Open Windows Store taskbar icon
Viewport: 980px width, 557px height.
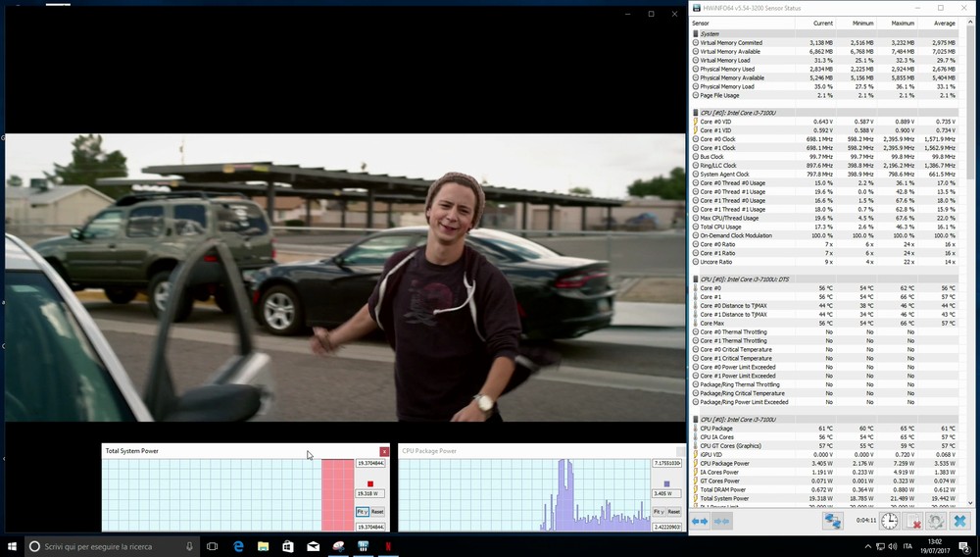pyautogui.click(x=288, y=545)
